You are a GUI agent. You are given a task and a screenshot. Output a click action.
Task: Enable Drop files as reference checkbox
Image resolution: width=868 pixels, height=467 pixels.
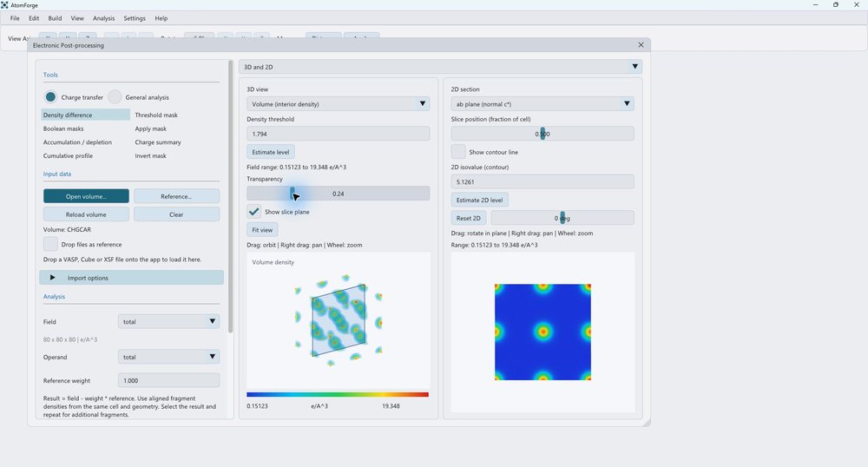click(50, 244)
